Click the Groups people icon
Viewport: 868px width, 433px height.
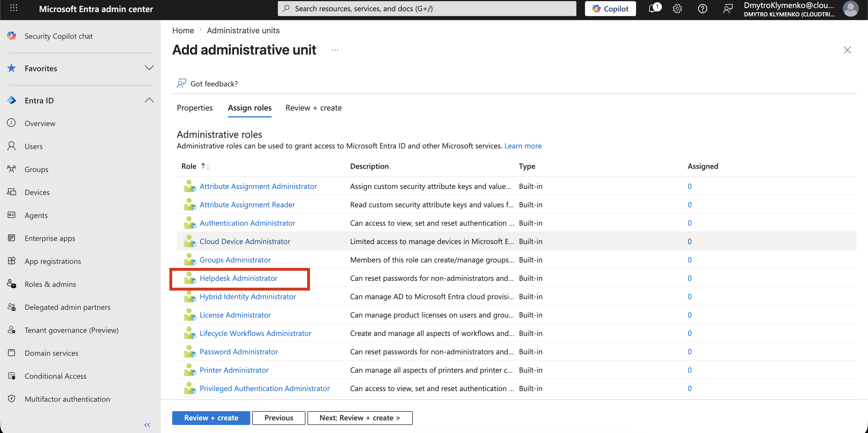(x=11, y=169)
